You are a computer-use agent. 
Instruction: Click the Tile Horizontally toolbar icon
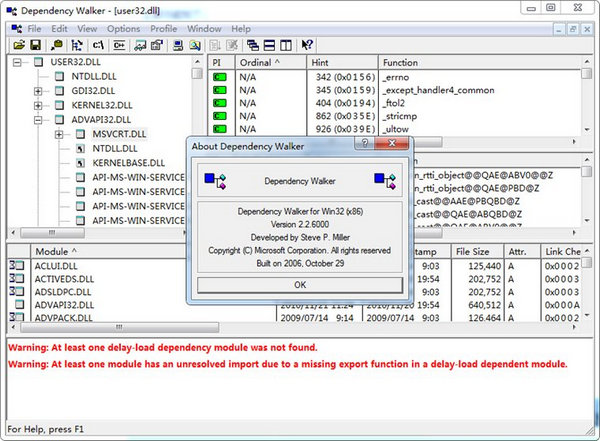269,45
